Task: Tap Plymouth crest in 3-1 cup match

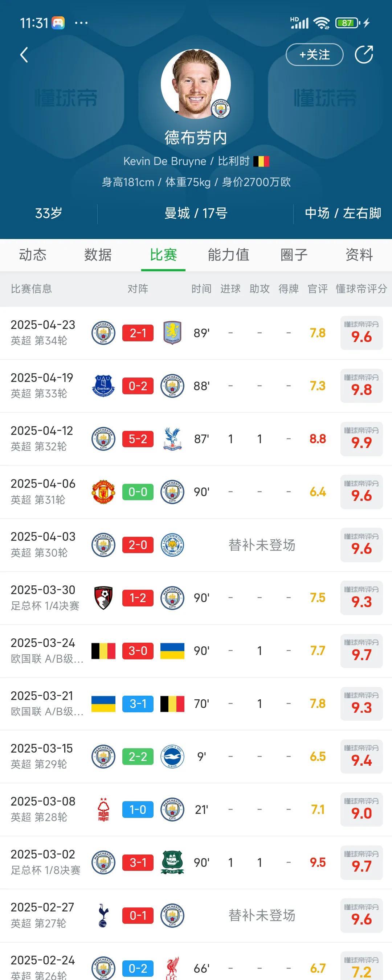Action: coord(172,862)
